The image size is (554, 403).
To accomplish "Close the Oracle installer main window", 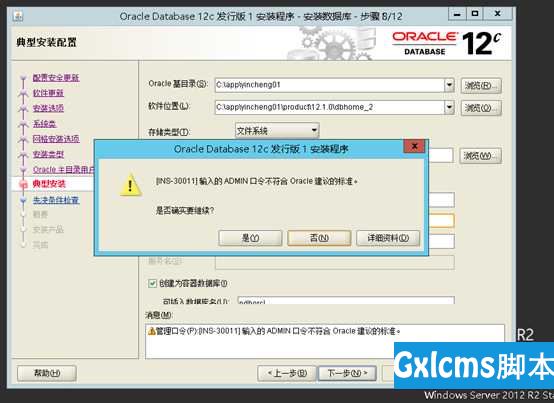I will point(497,14).
